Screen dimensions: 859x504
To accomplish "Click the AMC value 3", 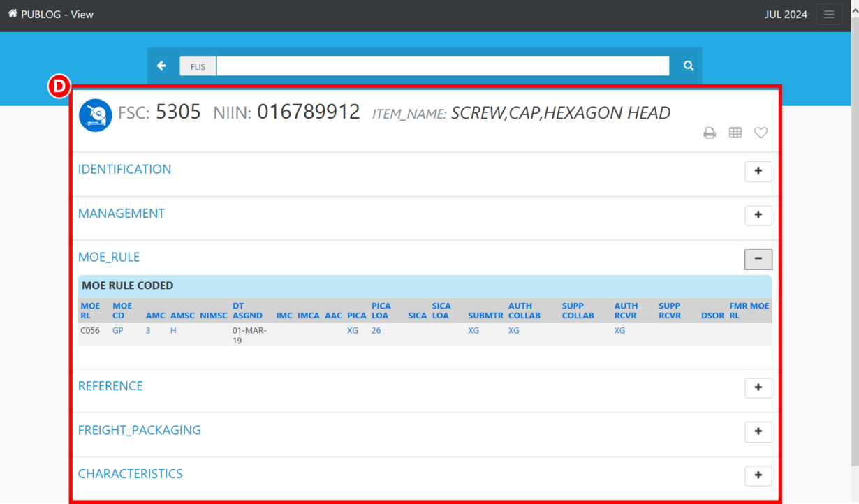I will [x=148, y=331].
